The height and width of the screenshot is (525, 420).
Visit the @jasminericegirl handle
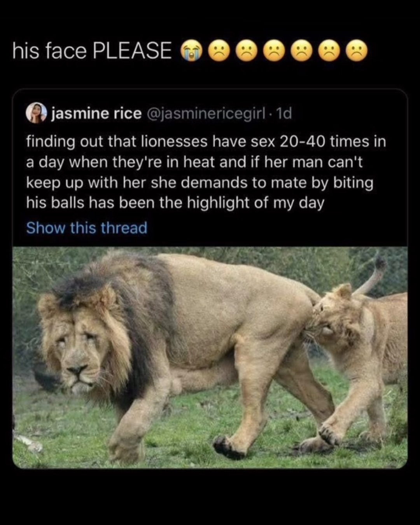(206, 114)
